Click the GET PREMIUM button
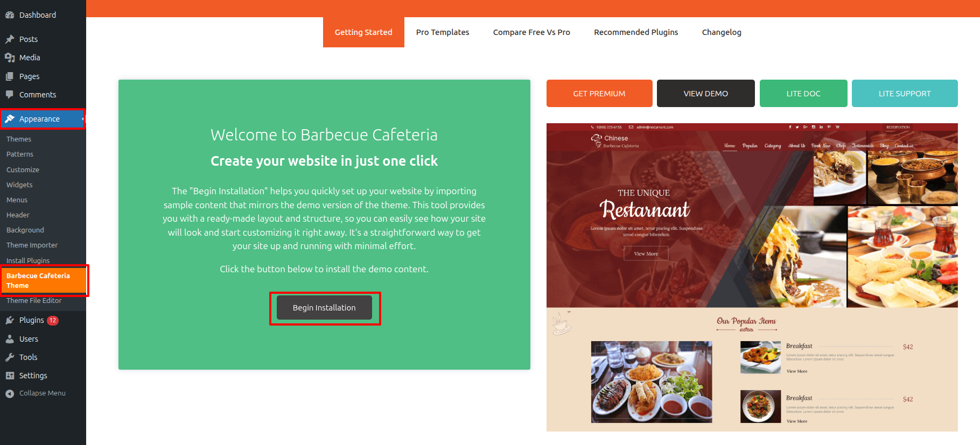This screenshot has width=980, height=445. tap(599, 94)
